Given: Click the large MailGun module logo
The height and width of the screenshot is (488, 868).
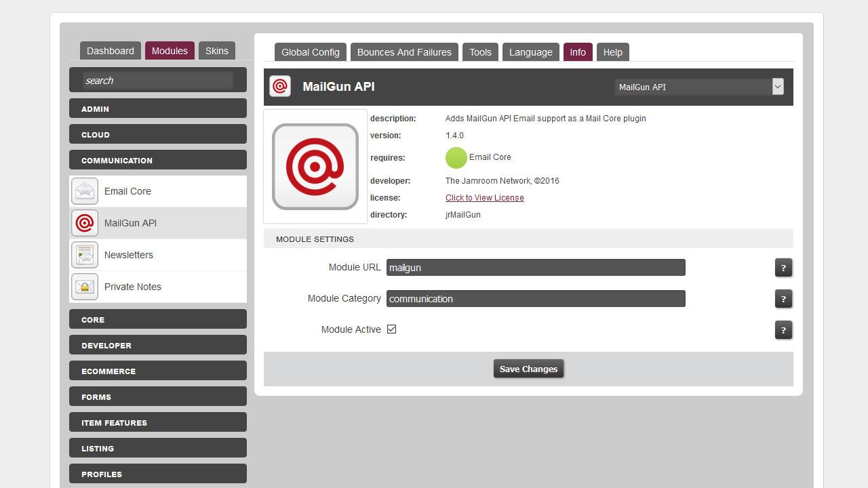Looking at the screenshot, I should [315, 167].
